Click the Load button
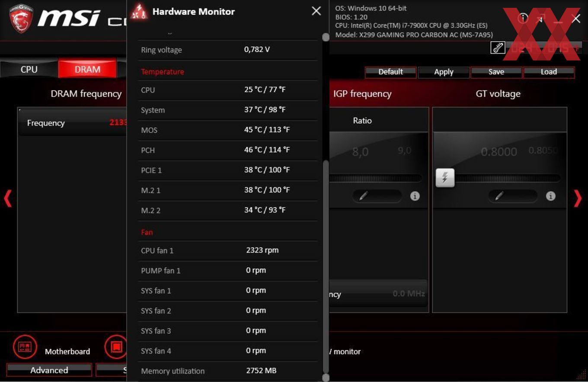Image resolution: width=588 pixels, height=382 pixels. pos(549,72)
